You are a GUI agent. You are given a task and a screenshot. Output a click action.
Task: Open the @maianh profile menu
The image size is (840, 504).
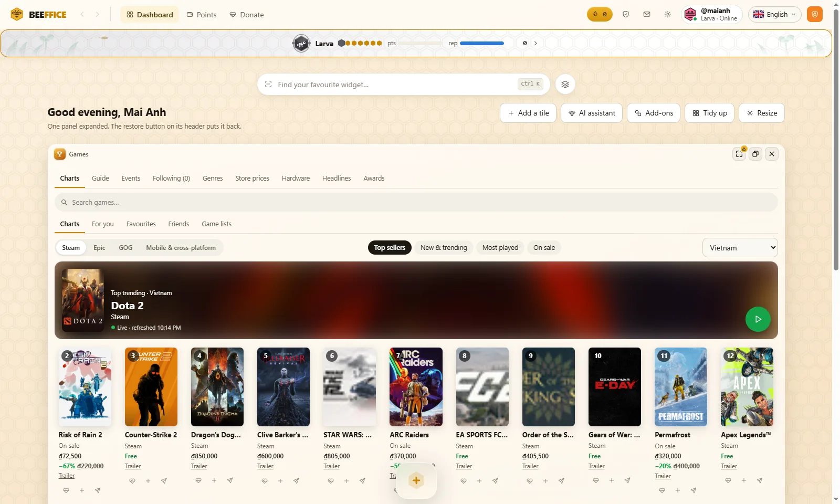[x=711, y=15]
